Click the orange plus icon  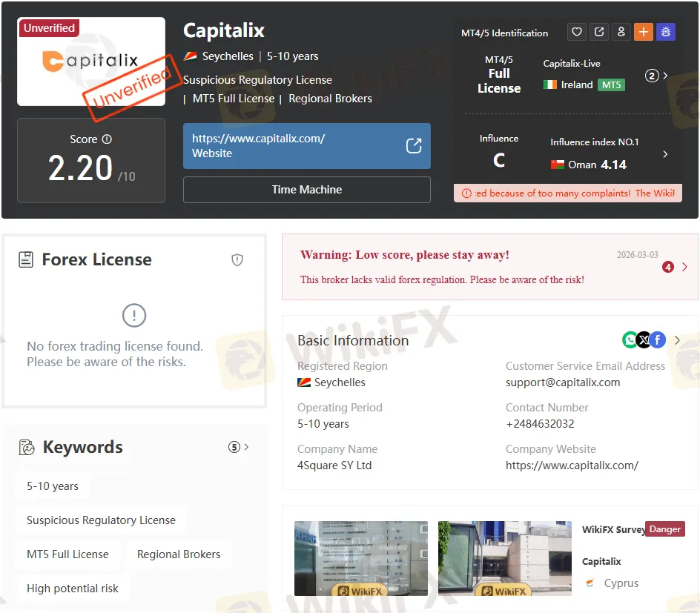pyautogui.click(x=644, y=32)
